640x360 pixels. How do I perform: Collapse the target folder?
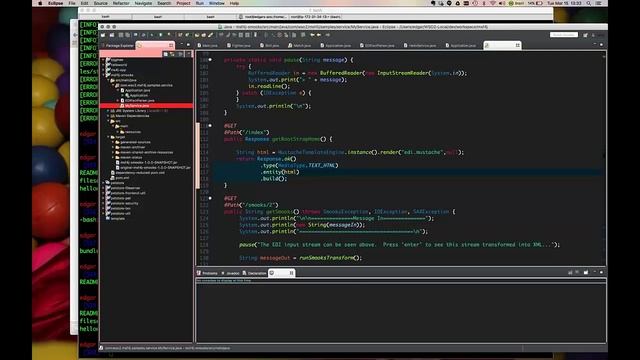(108, 137)
